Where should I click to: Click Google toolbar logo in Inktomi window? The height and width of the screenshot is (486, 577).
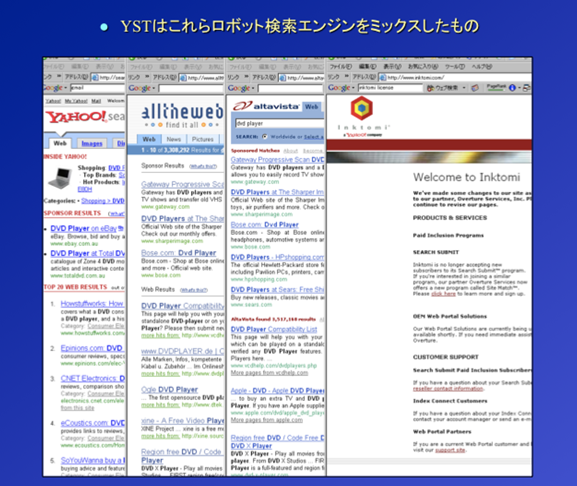pos(339,88)
